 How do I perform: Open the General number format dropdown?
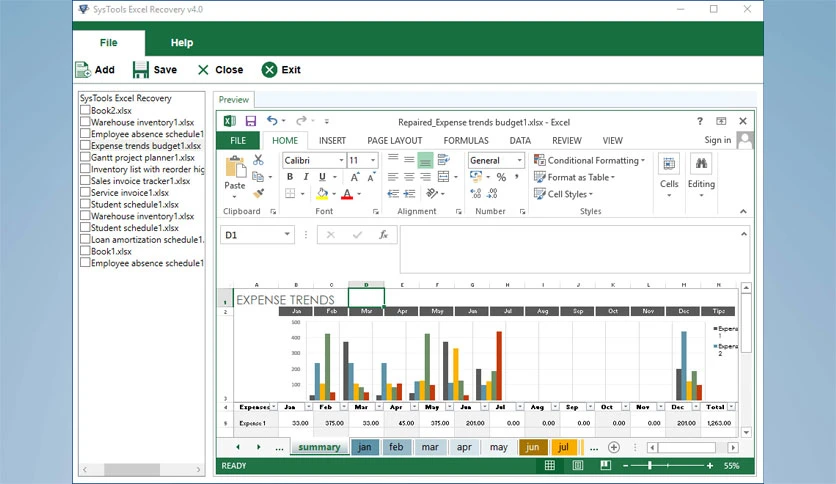click(519, 160)
